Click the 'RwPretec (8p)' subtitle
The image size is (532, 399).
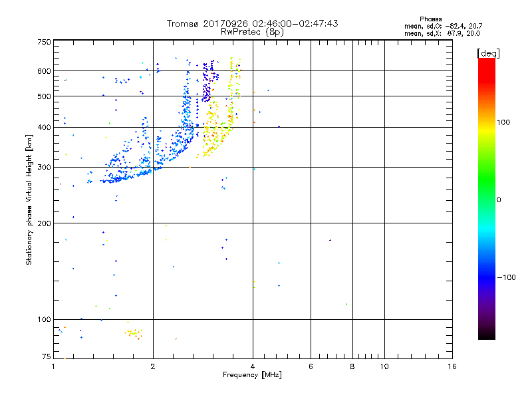click(252, 32)
